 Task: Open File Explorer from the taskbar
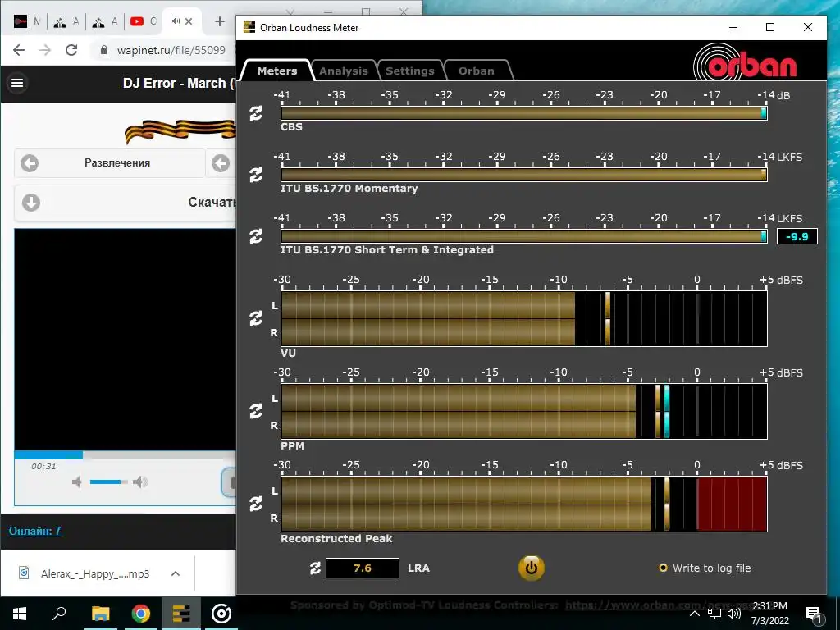point(100,614)
